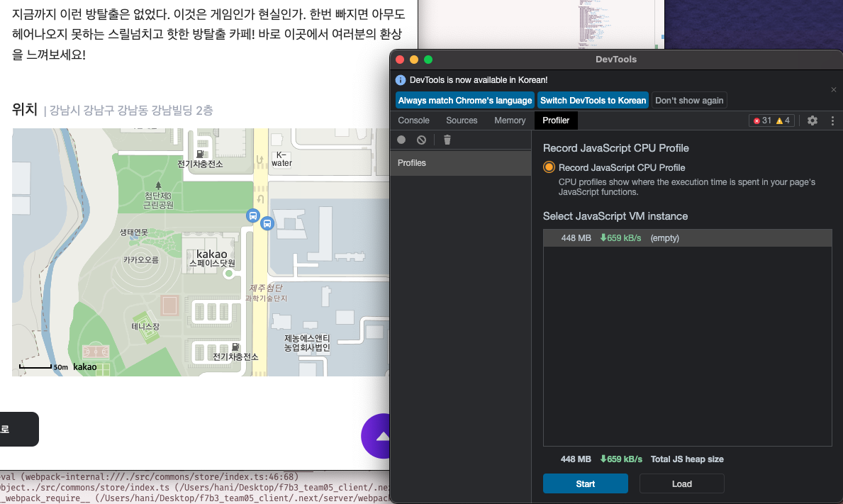Click the yellow warning count badge
Screen dimensions: 843x504
(783, 121)
